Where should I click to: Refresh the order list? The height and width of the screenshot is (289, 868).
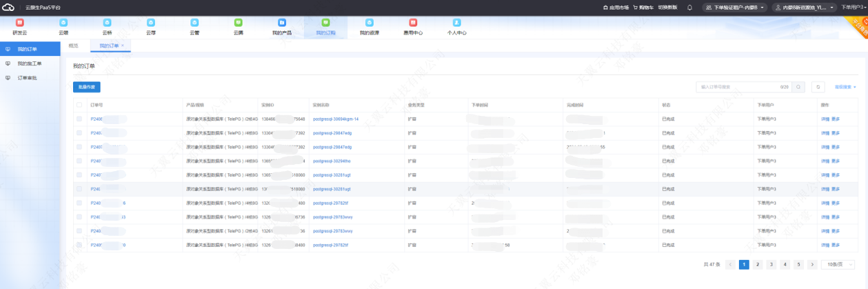[818, 87]
